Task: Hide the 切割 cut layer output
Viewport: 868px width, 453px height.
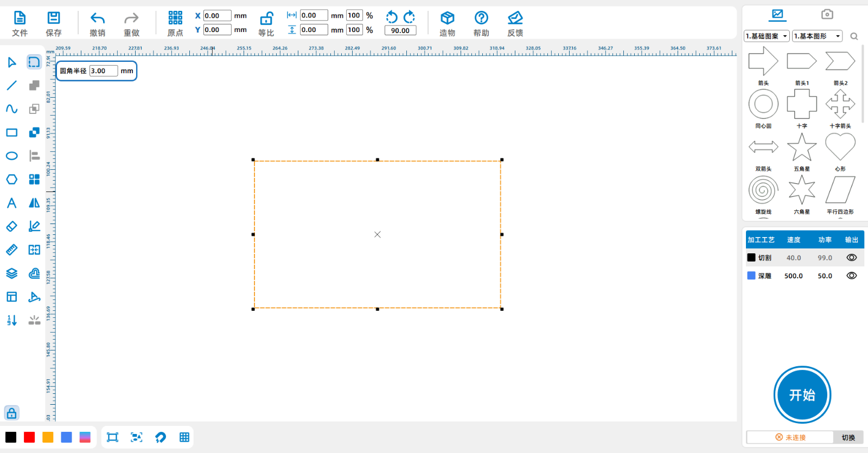Action: click(851, 258)
